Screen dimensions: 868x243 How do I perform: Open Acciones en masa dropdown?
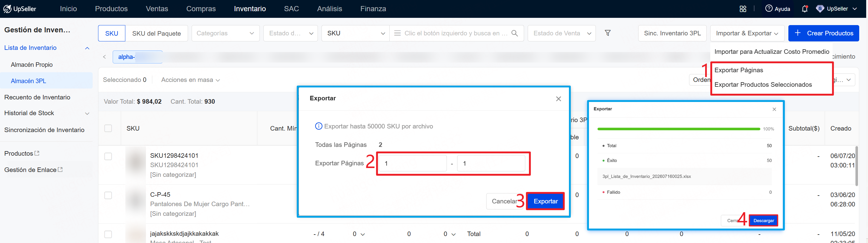click(190, 80)
